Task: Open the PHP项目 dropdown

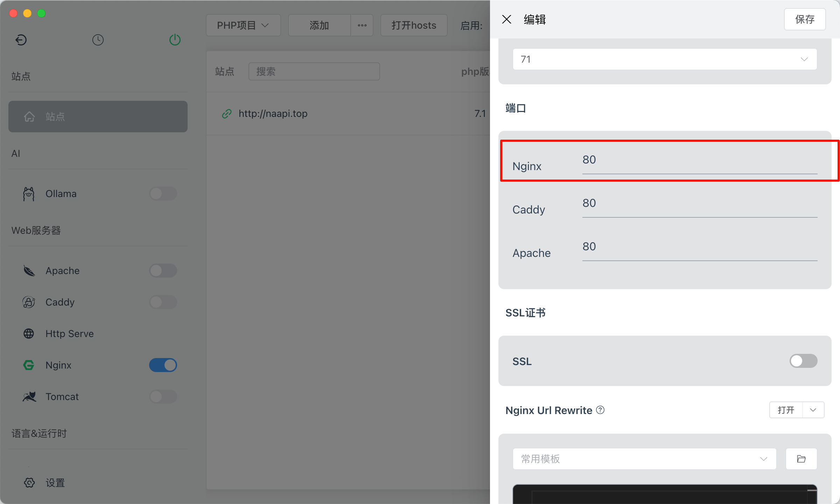Action: 243,25
